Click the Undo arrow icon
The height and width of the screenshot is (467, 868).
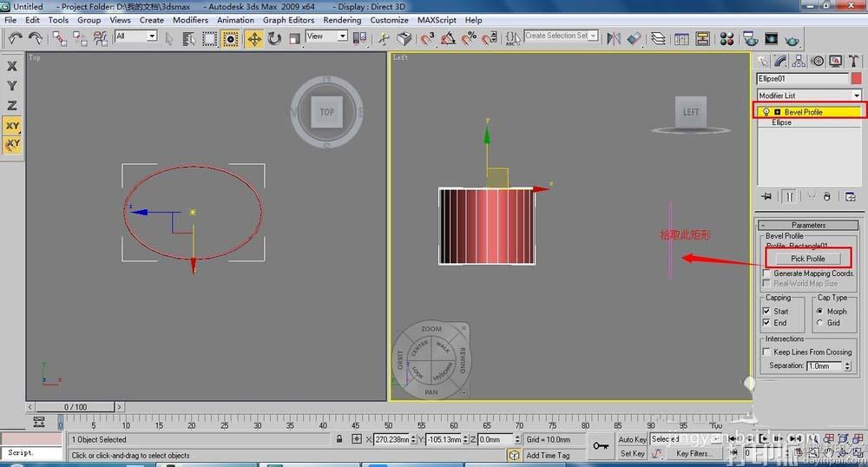(16, 38)
